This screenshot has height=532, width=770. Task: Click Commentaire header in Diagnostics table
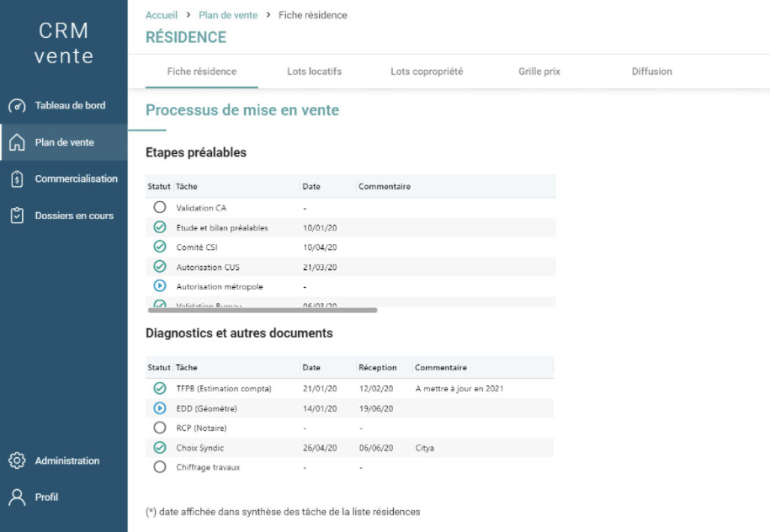pyautogui.click(x=441, y=368)
